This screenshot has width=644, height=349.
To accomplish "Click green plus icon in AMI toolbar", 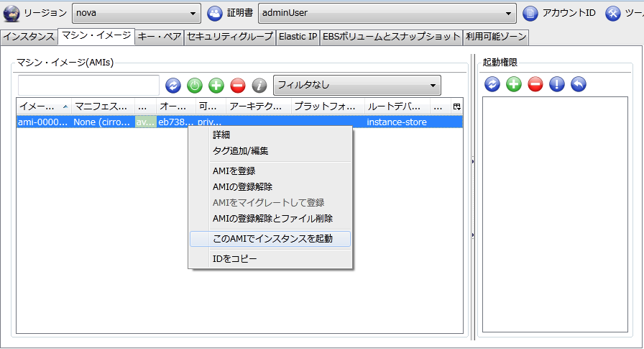I will (216, 86).
